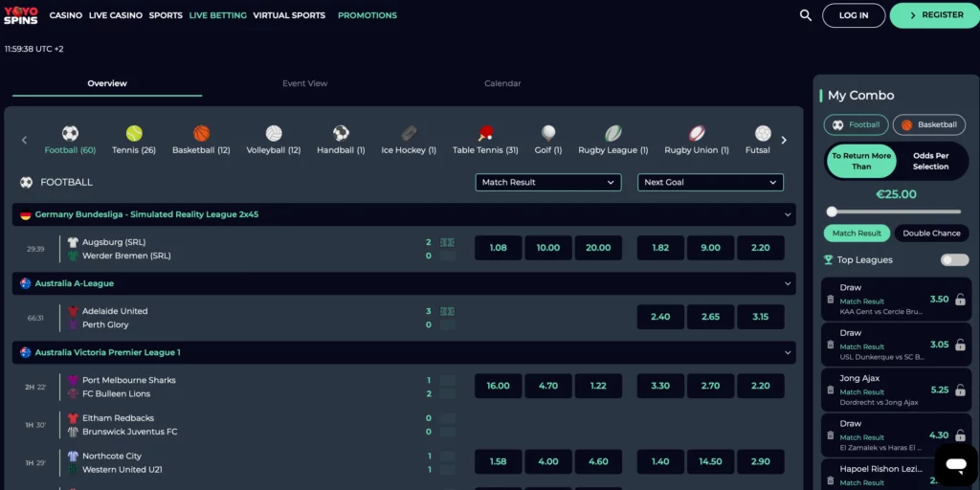
Task: Pick Northcote City draw at 4.00
Action: coord(548,462)
